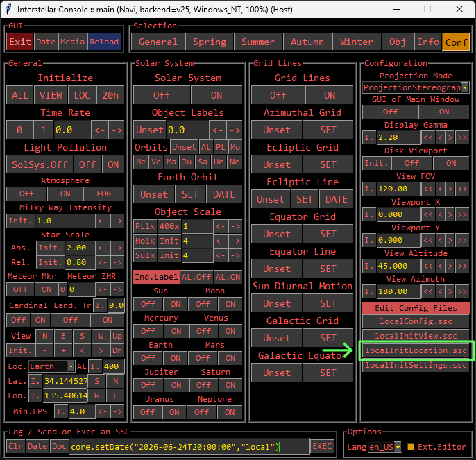
Task: Click Initialize 20h button
Action: click(110, 95)
